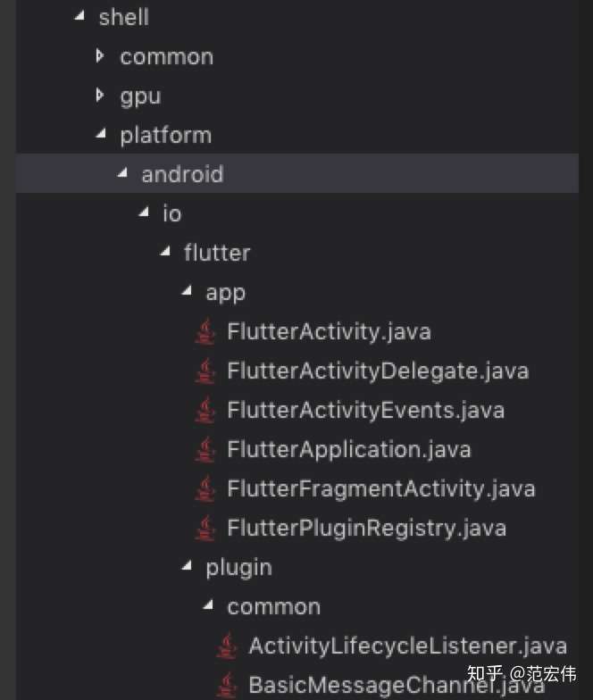Click Java icon beside FlutterActivity.java
593x700 pixels.
click(206, 332)
